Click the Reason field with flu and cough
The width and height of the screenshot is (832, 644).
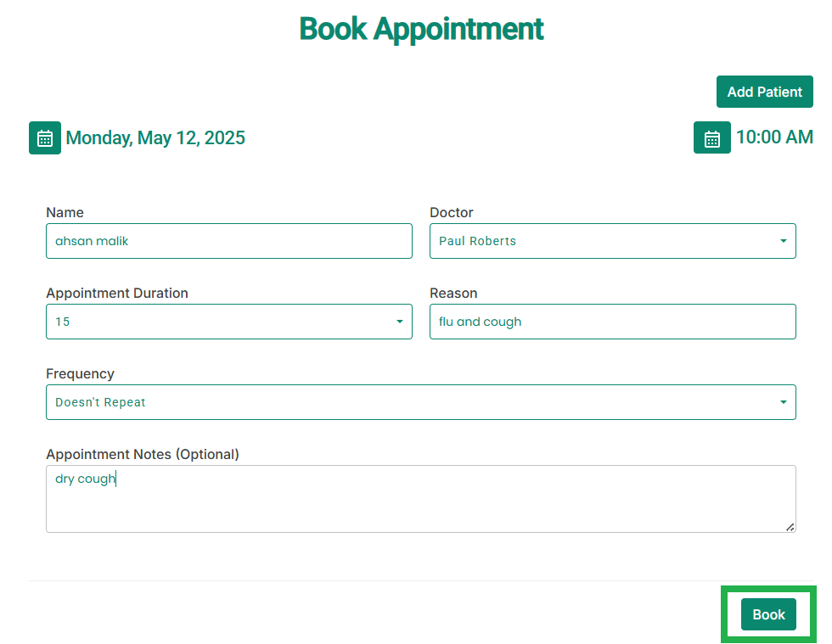[x=613, y=322]
